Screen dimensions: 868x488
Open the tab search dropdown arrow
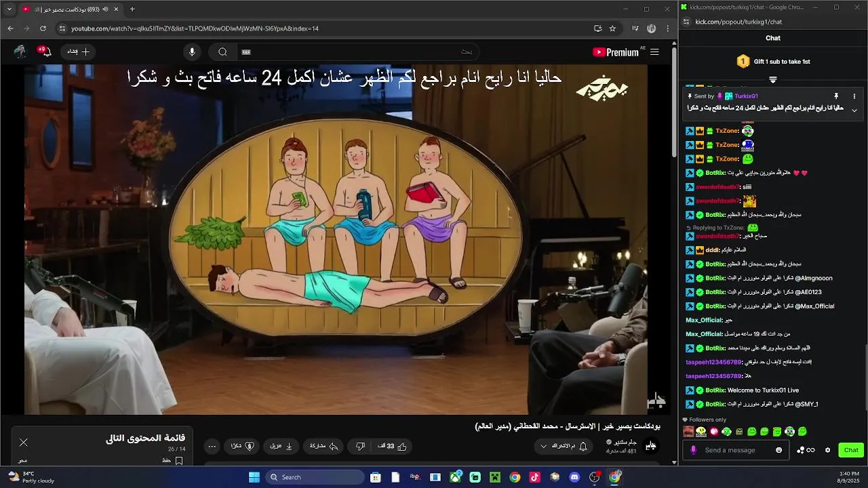(9, 9)
